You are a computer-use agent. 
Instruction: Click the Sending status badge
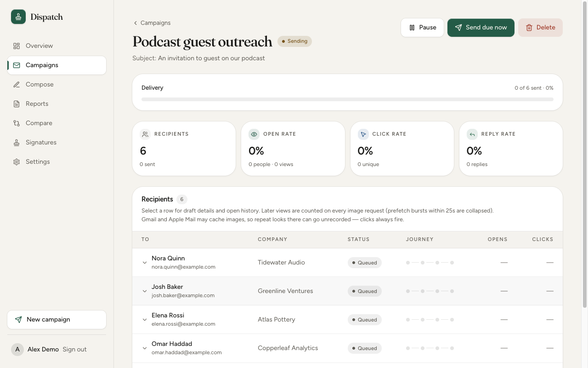point(294,41)
